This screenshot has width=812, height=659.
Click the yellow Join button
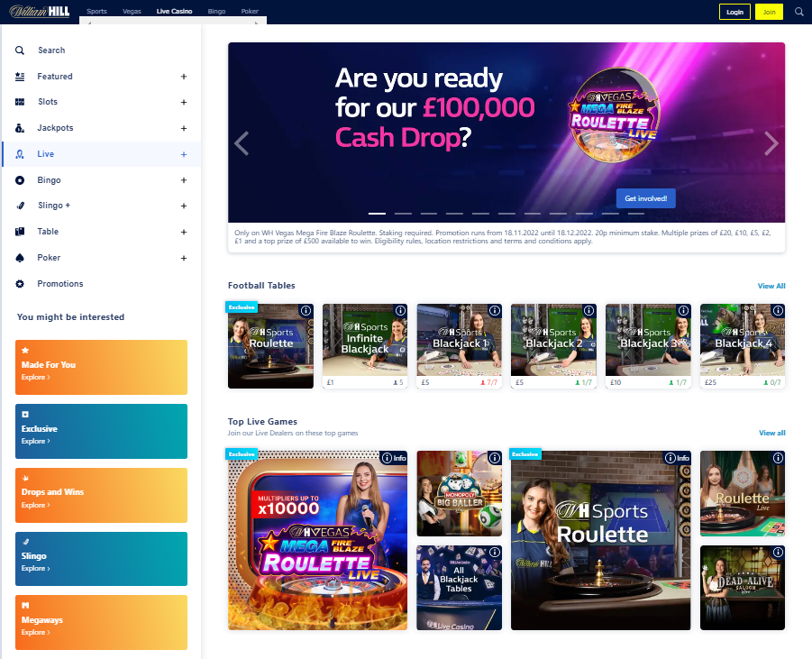coord(769,12)
